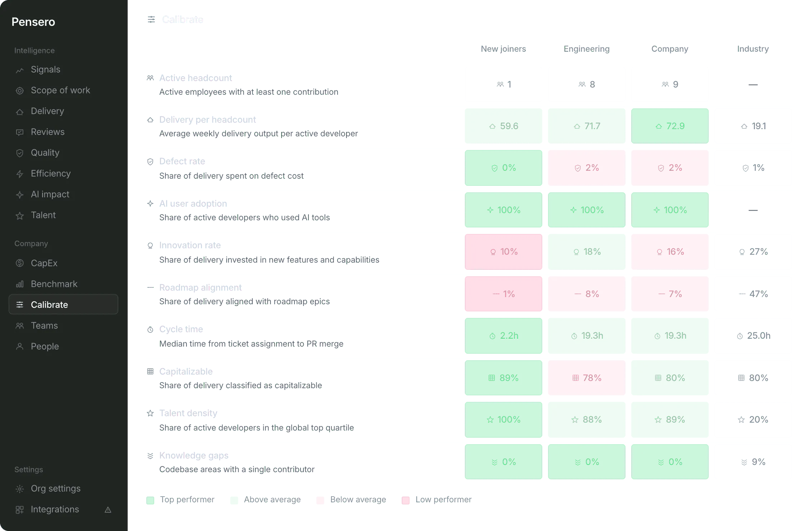Click the Talent star icon in sidebar
Viewport: 812px width, 531px height.
[x=20, y=216]
